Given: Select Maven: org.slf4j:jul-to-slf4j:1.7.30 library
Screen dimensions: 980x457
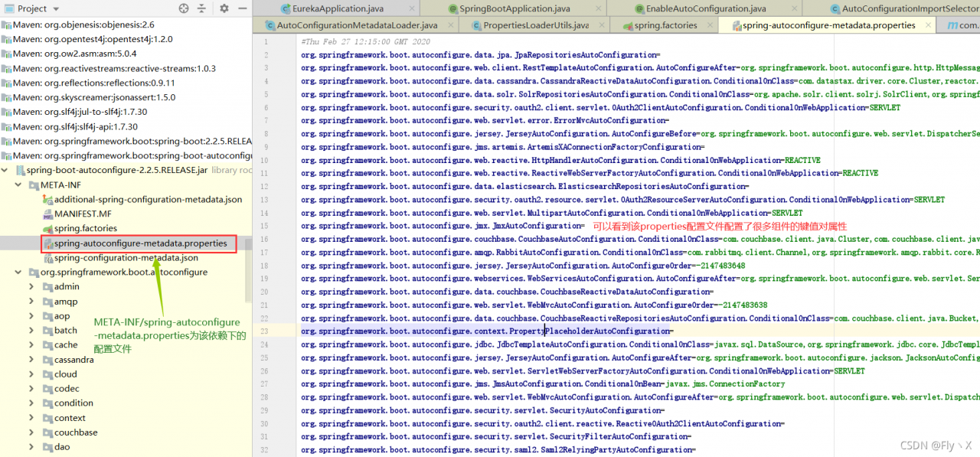Looking at the screenshot, I should pyautogui.click(x=80, y=112).
